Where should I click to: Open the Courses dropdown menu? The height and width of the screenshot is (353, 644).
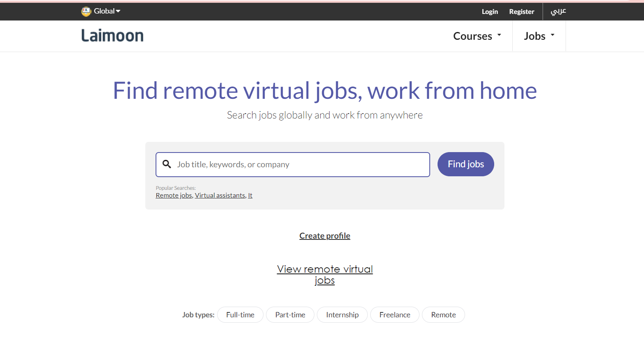coord(477,36)
